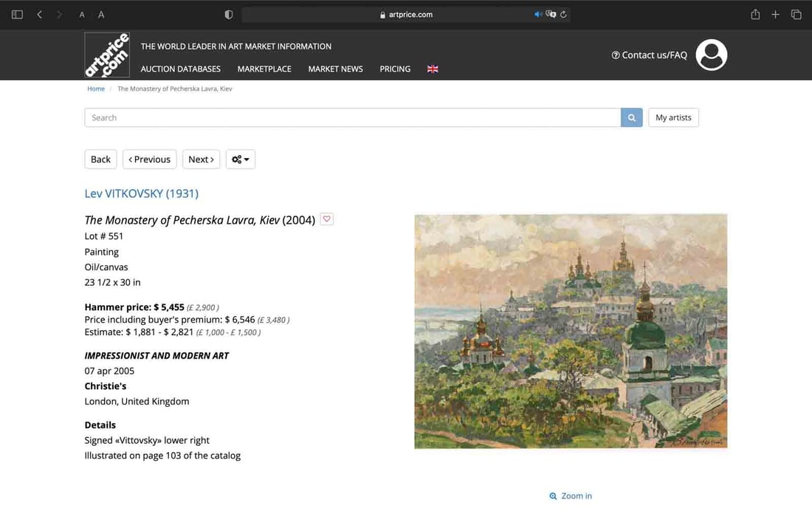The width and height of the screenshot is (812, 508).
Task: Reload the page in address bar
Action: tap(563, 15)
